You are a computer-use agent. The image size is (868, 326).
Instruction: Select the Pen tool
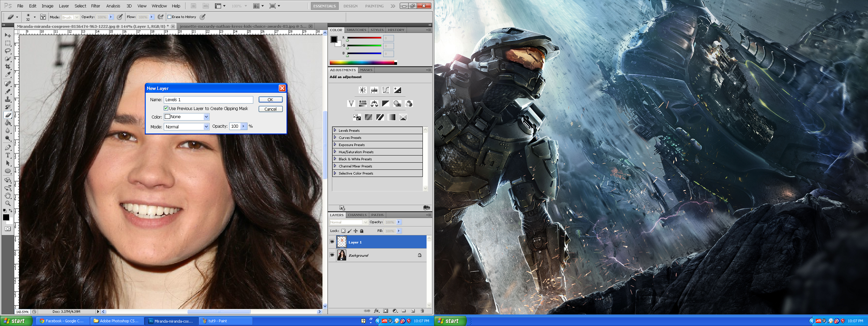pos(8,147)
